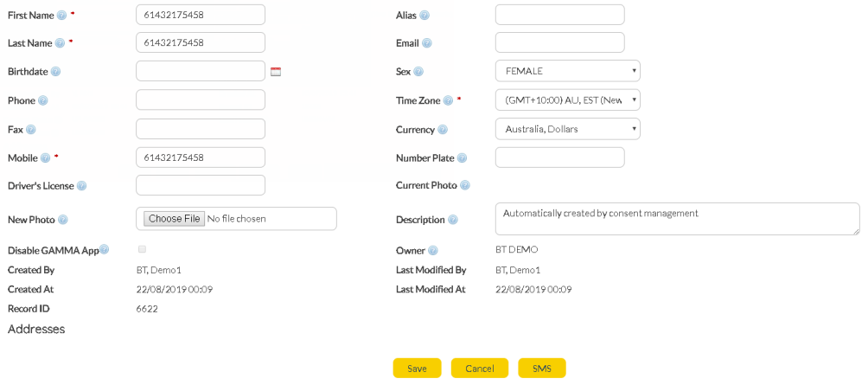Click the help icon next to Current Photo
This screenshot has height=385, width=868.
[465, 185]
